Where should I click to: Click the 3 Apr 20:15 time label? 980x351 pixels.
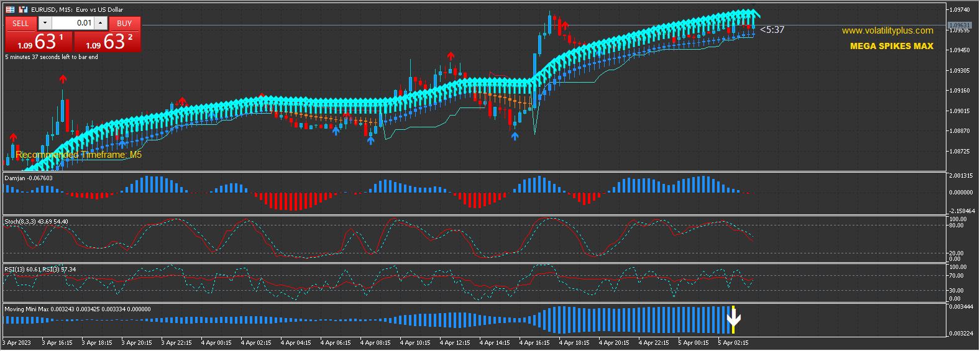pos(137,343)
